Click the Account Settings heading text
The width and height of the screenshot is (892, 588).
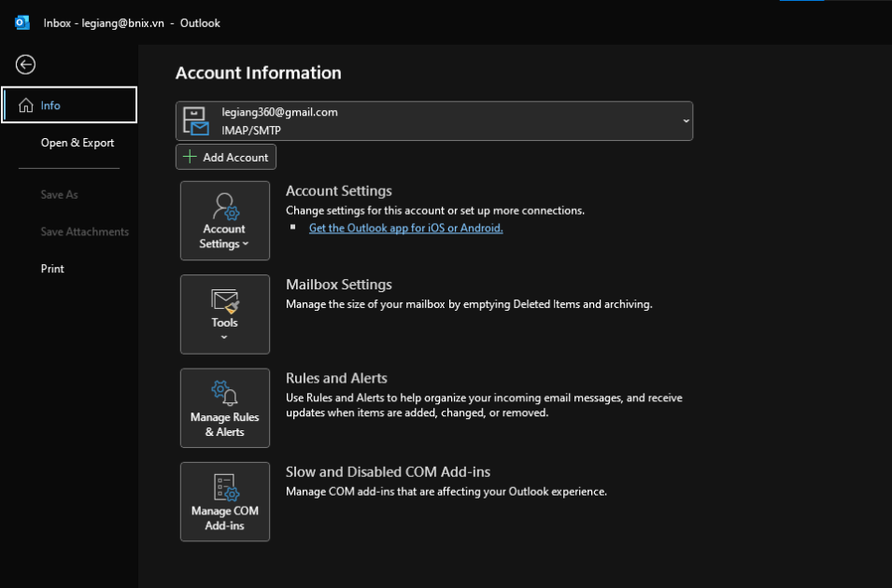coord(338,191)
